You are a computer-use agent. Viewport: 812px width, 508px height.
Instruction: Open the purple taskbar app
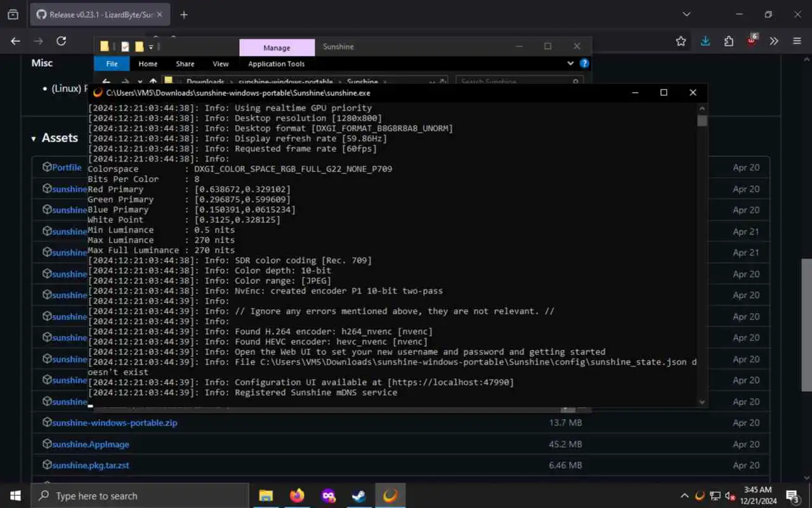click(328, 496)
